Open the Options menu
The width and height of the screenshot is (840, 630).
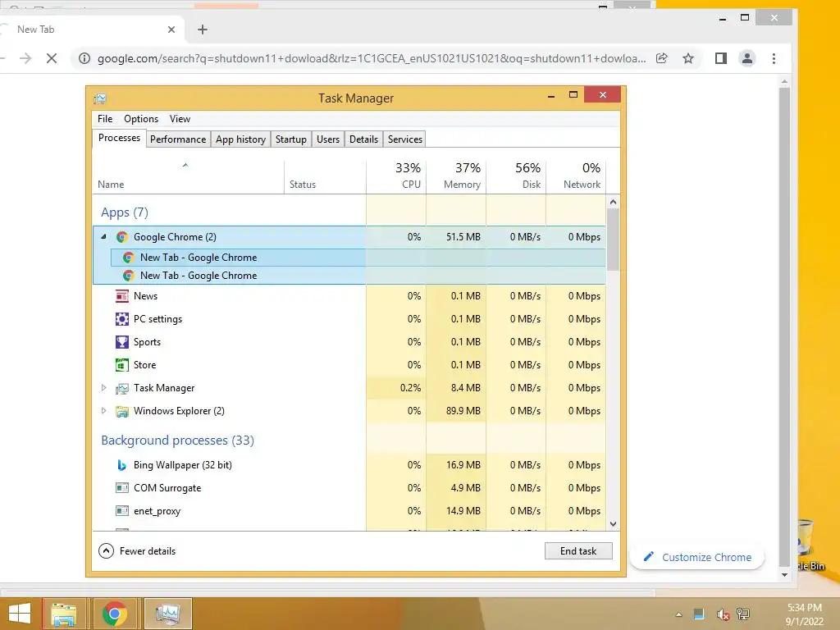click(x=141, y=119)
